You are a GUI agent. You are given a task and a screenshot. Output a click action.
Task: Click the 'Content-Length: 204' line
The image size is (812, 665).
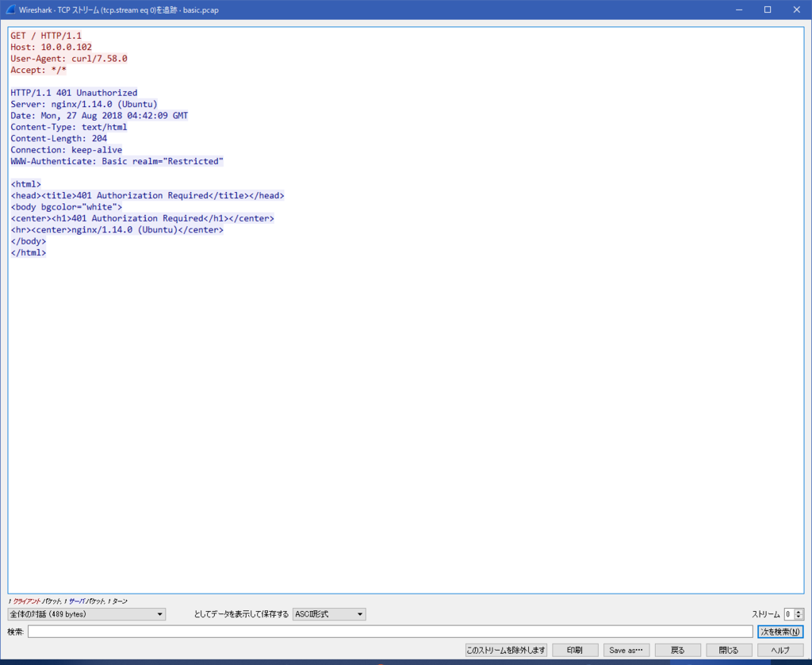(x=59, y=138)
